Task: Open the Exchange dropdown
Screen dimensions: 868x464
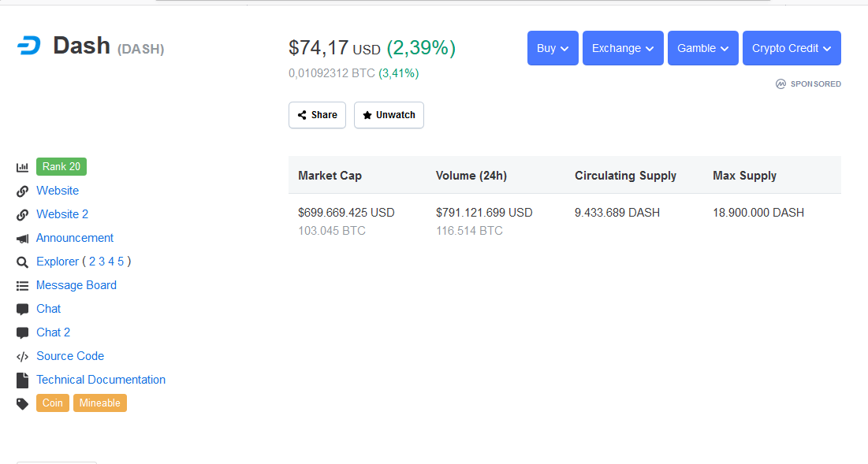Action: point(623,48)
